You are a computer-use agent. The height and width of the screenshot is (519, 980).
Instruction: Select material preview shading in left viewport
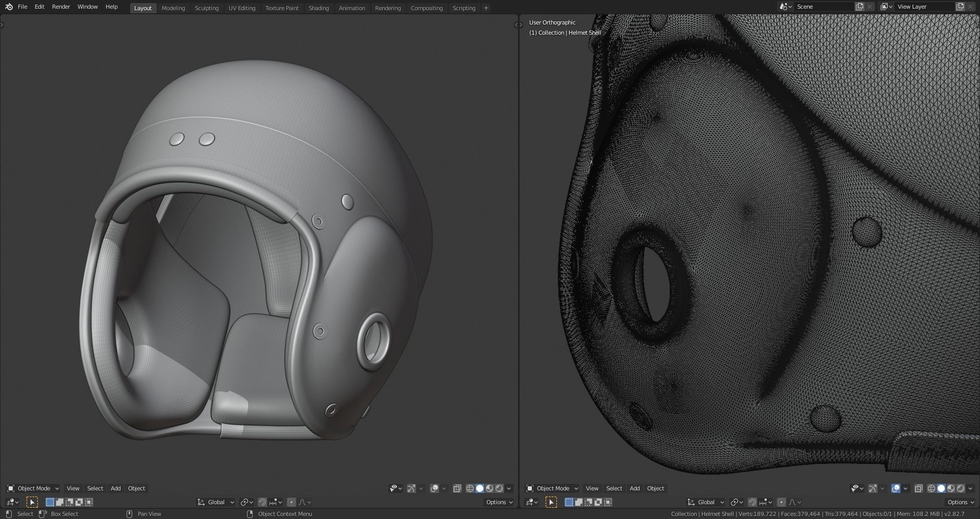pyautogui.click(x=489, y=488)
